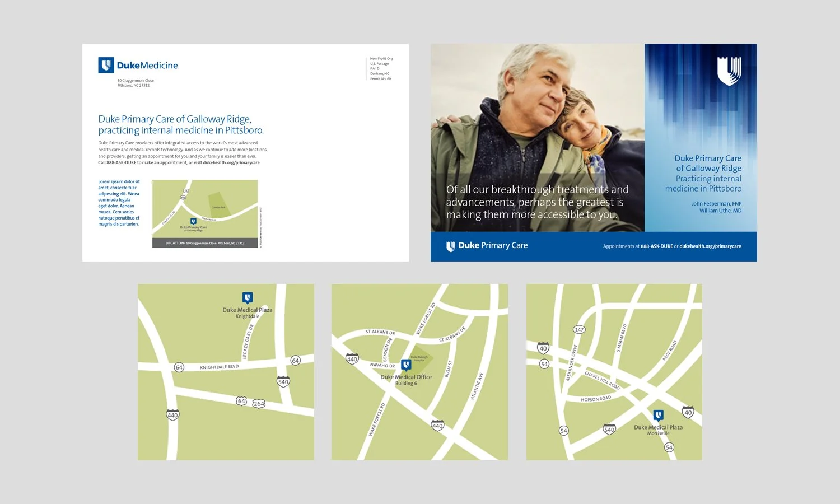Click the shield icon beside Duke Primary Care footer
This screenshot has height=504, width=840.
pyautogui.click(x=451, y=246)
